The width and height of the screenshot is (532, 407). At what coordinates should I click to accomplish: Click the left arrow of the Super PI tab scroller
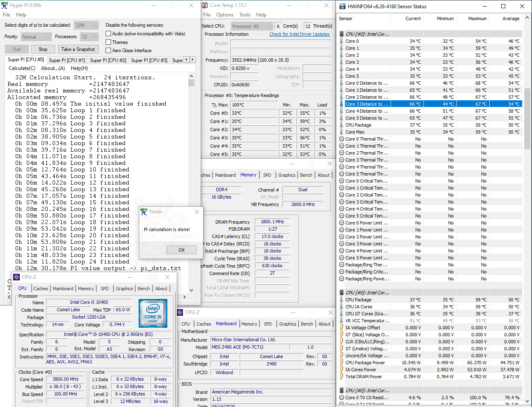186,60
